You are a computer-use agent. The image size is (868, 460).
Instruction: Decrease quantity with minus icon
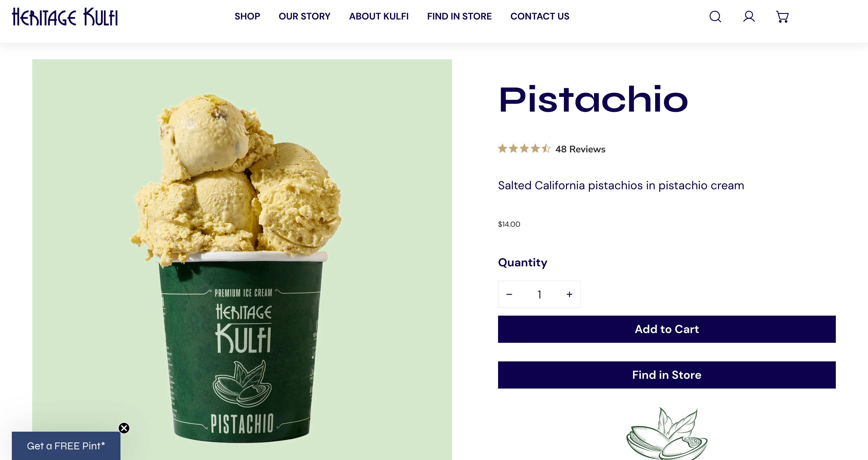tap(509, 294)
